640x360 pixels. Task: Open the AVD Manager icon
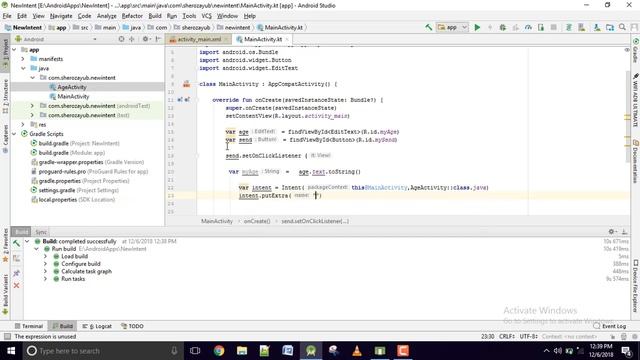(x=582, y=27)
